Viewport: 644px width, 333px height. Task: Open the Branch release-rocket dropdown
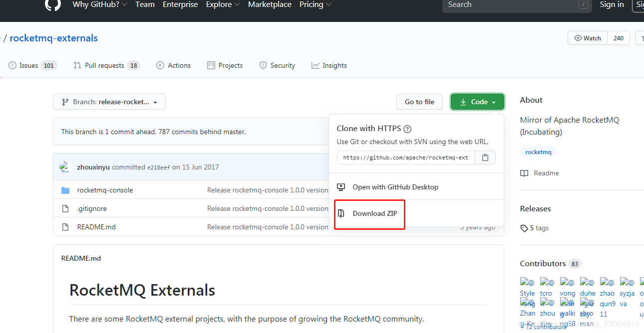(109, 102)
